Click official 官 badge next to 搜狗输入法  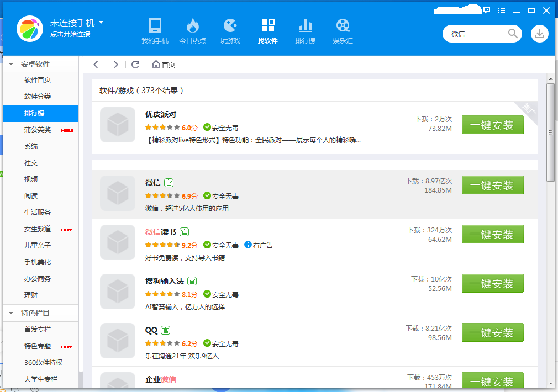pyautogui.click(x=192, y=281)
